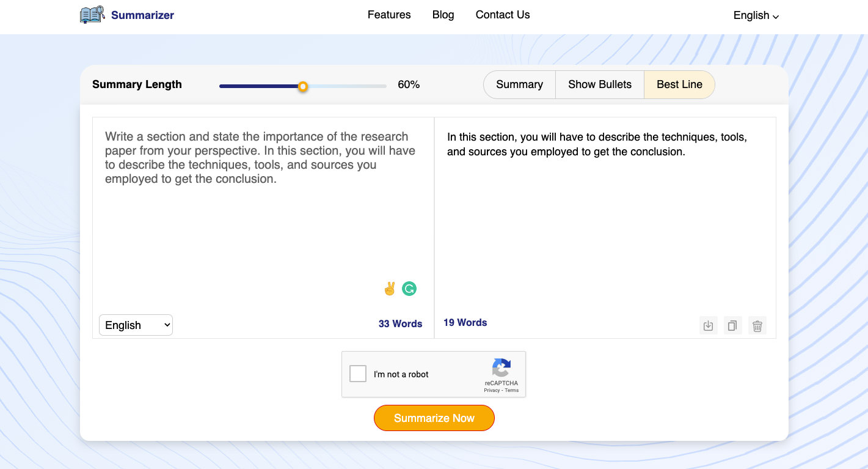Image resolution: width=868 pixels, height=469 pixels.
Task: Open the English site language dropdown
Action: [x=756, y=16]
